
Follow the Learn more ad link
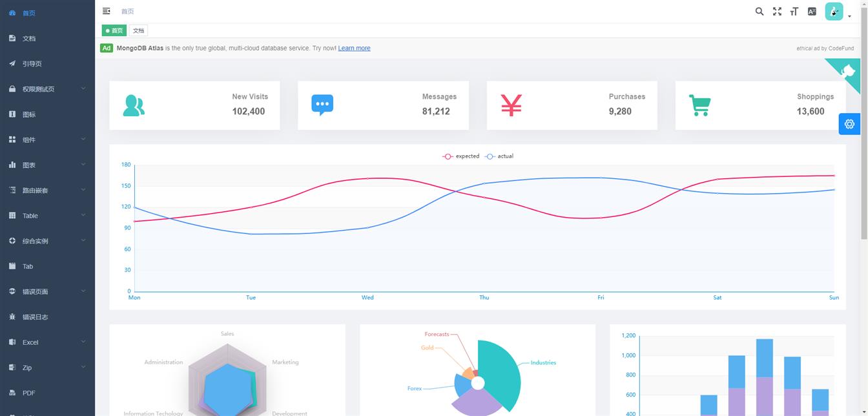coord(354,48)
